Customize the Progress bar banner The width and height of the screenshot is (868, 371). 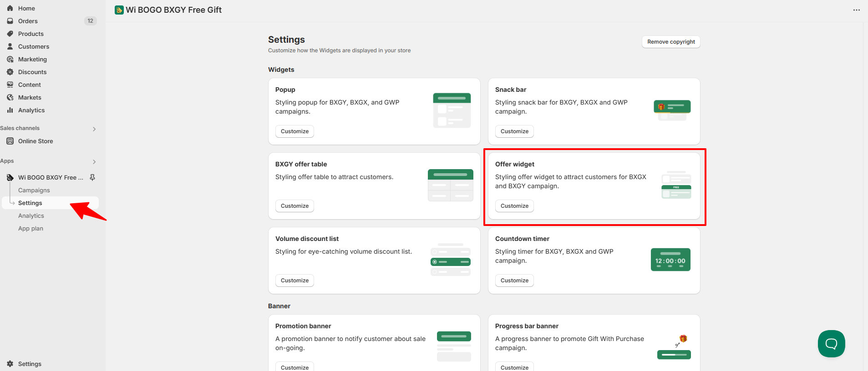coord(514,367)
